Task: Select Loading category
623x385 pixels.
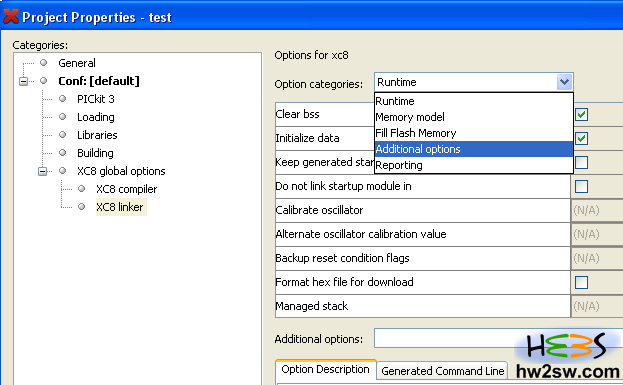Action: coord(96,117)
